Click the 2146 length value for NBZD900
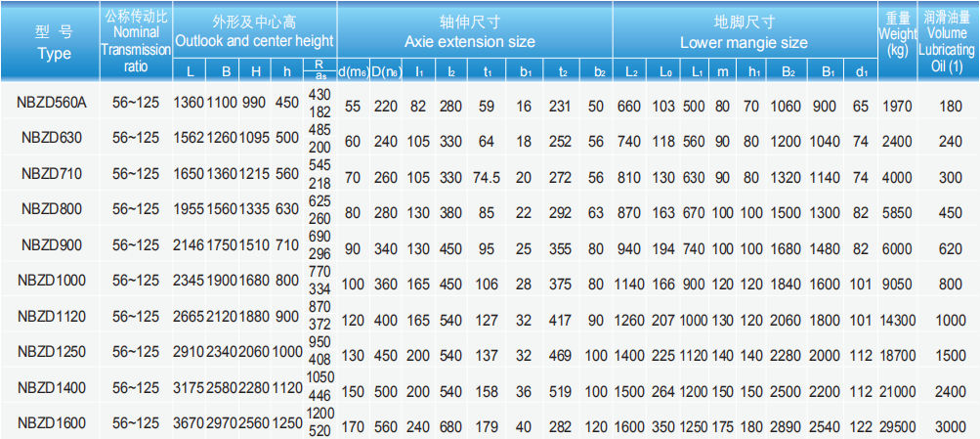980x439 pixels. tap(190, 245)
